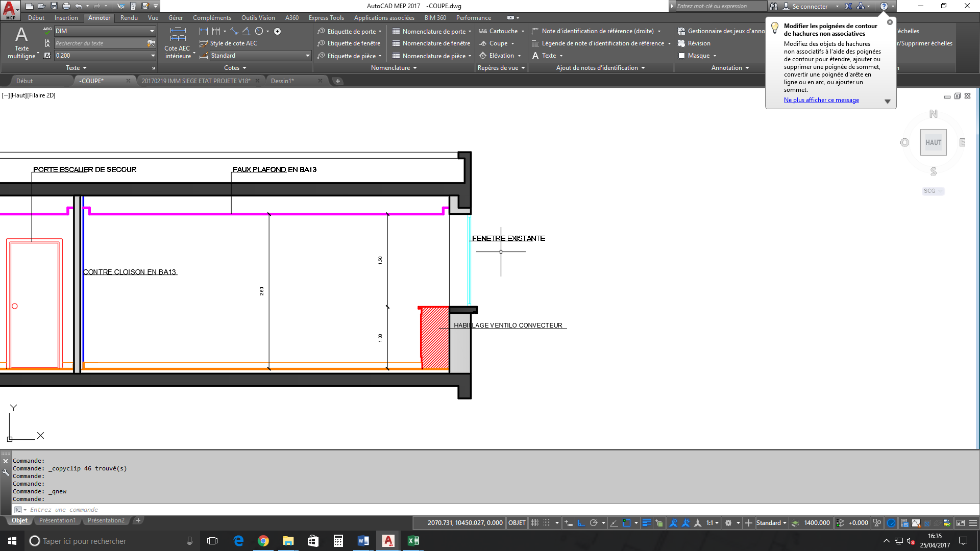Click the keyword search box in title bar
The height and width of the screenshot is (551, 980).
[720, 6]
